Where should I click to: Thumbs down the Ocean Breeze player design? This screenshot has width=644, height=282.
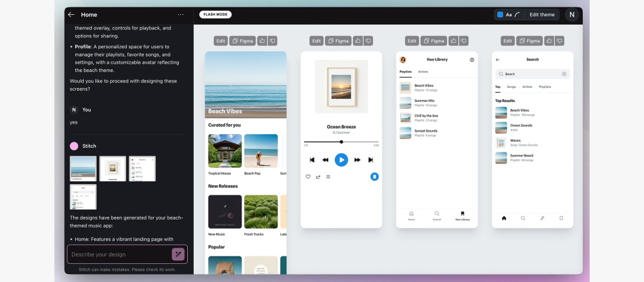[x=368, y=41]
